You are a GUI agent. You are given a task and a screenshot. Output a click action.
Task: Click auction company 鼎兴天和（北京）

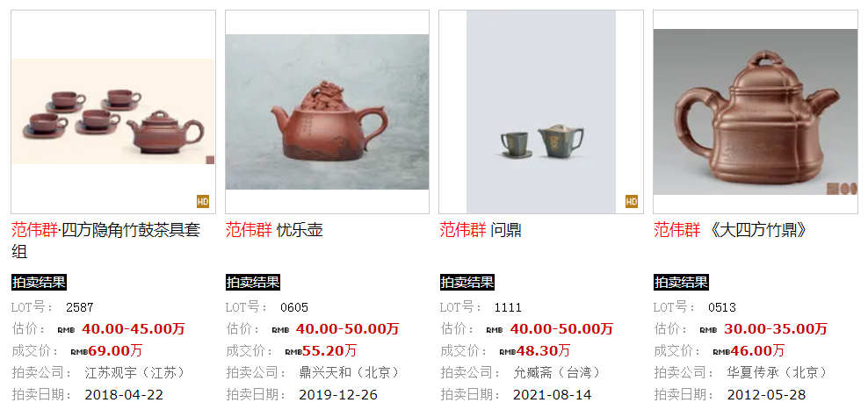(x=349, y=373)
